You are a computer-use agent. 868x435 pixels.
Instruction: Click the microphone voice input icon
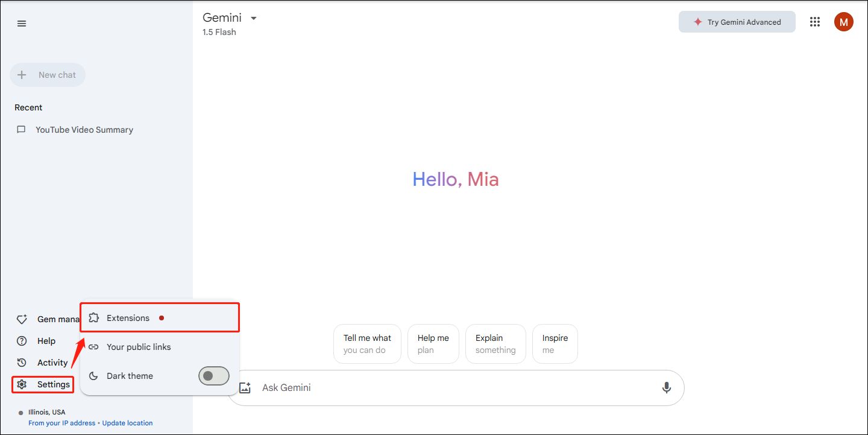[667, 387]
